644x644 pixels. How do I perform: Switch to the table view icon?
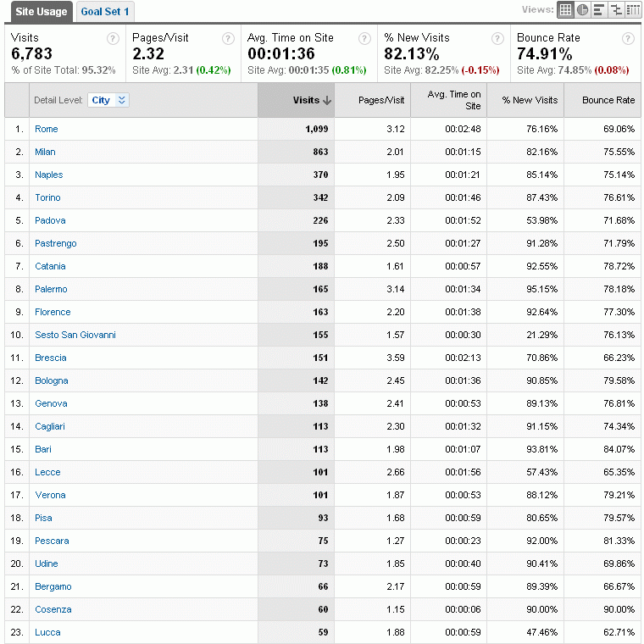(565, 10)
